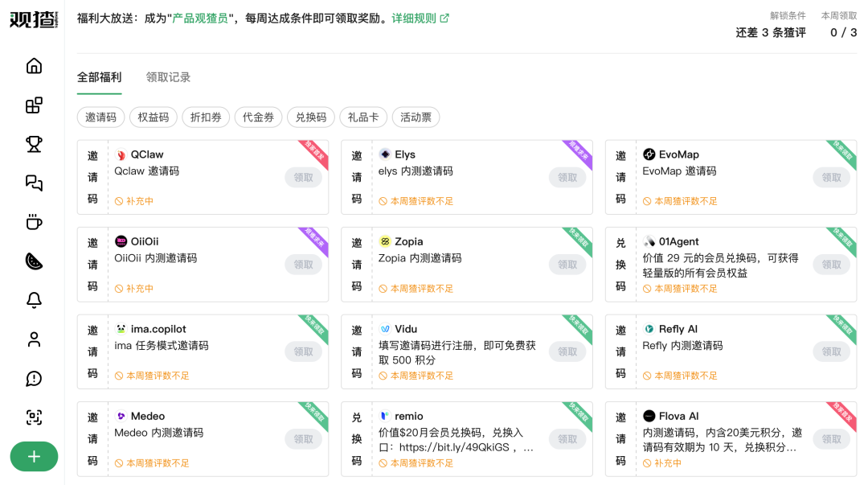The image size is (868, 485).
Task: Click 领取 button on Flova AI card
Action: tap(832, 439)
